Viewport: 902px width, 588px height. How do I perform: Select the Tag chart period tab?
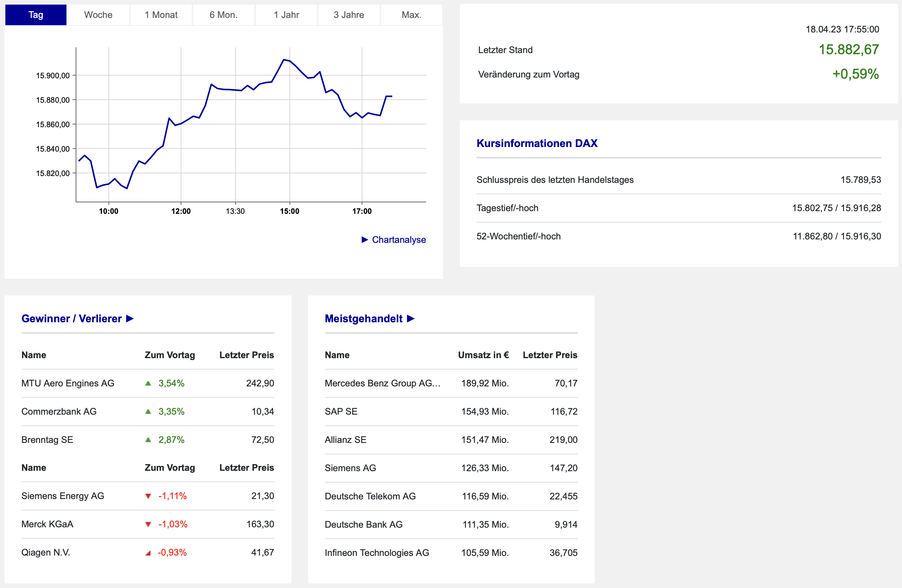(36, 15)
